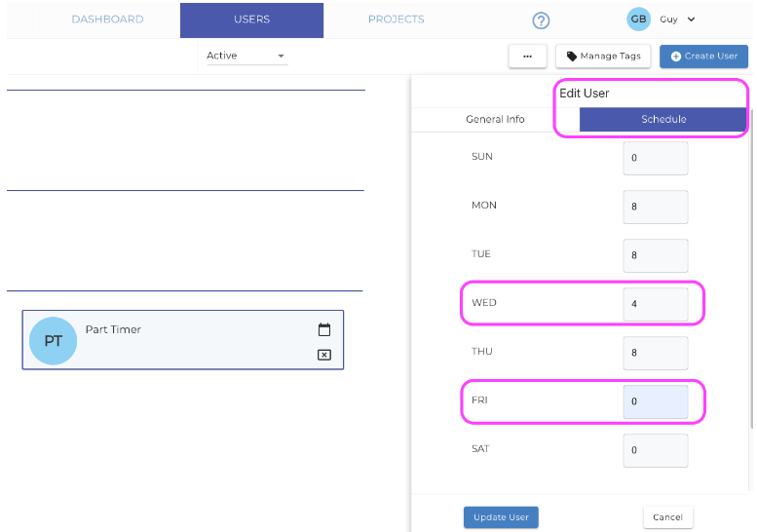The image size is (757, 532).
Task: Click the Create User button
Action: [x=703, y=57]
